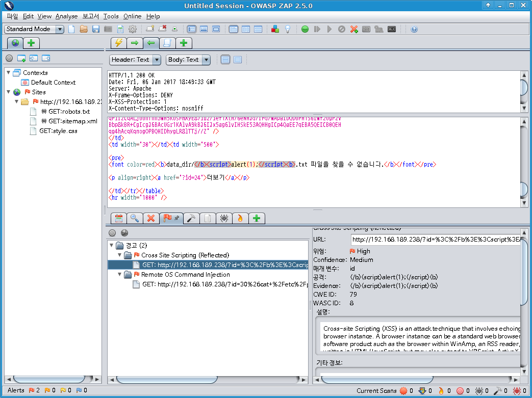Select GET:sitemap.xml in the Sites tree

click(72, 121)
